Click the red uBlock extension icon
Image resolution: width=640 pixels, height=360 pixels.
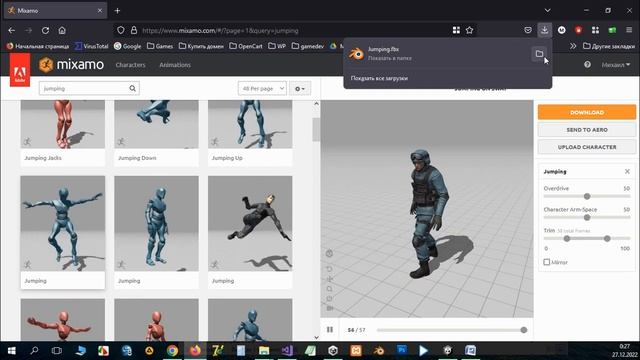tap(578, 30)
